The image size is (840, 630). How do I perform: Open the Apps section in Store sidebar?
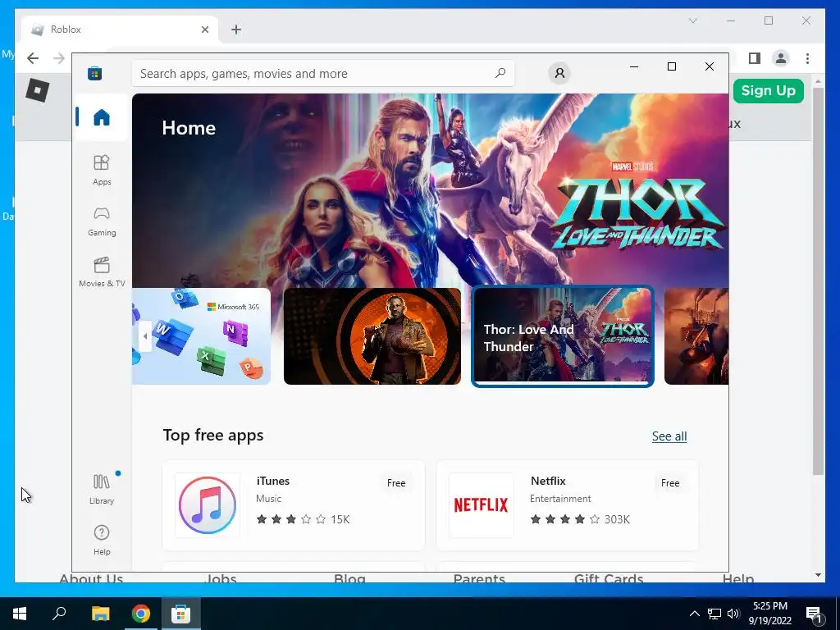(x=102, y=170)
